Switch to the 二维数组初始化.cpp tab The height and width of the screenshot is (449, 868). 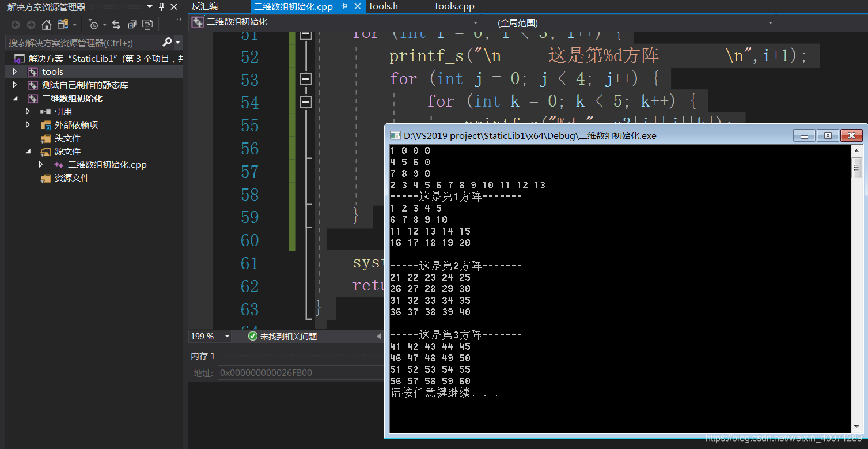point(294,6)
